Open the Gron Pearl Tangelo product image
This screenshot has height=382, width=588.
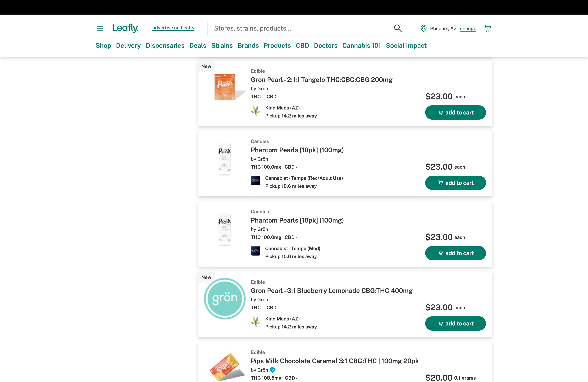click(225, 87)
